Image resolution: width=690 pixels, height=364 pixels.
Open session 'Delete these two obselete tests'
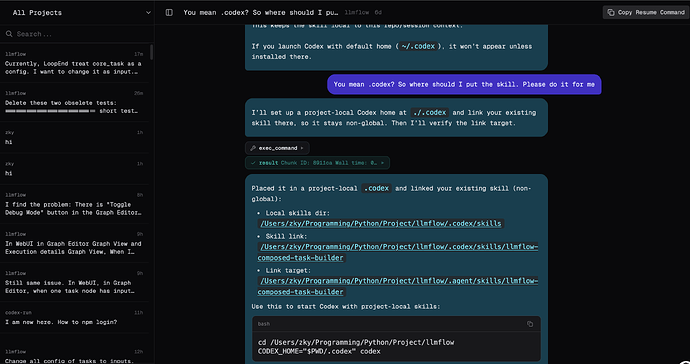[x=74, y=102]
